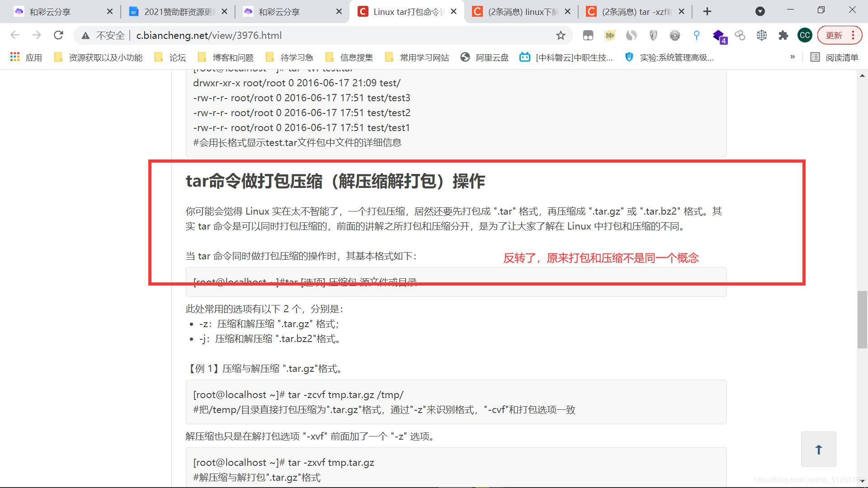This screenshot has height=488, width=868.
Task: Open the 资源获取以及小功能 bookmark folder
Action: (x=98, y=57)
